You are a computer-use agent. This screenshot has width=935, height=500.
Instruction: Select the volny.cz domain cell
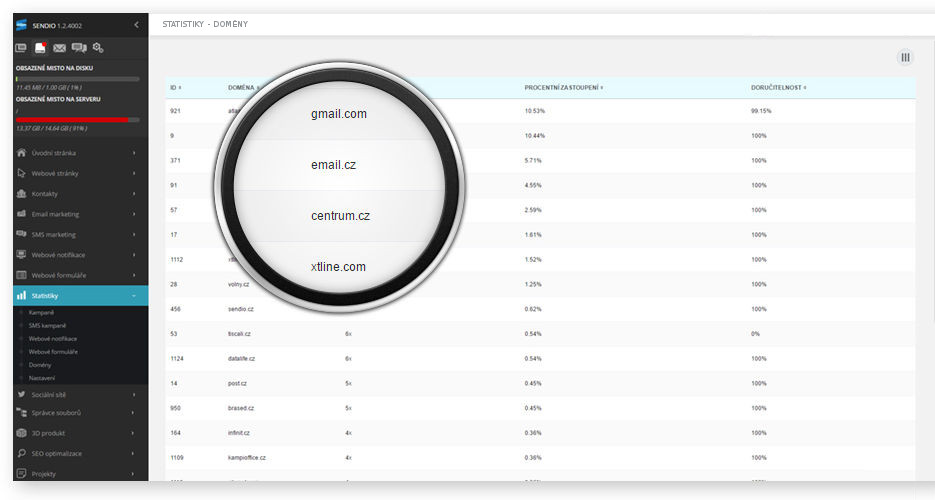[239, 284]
